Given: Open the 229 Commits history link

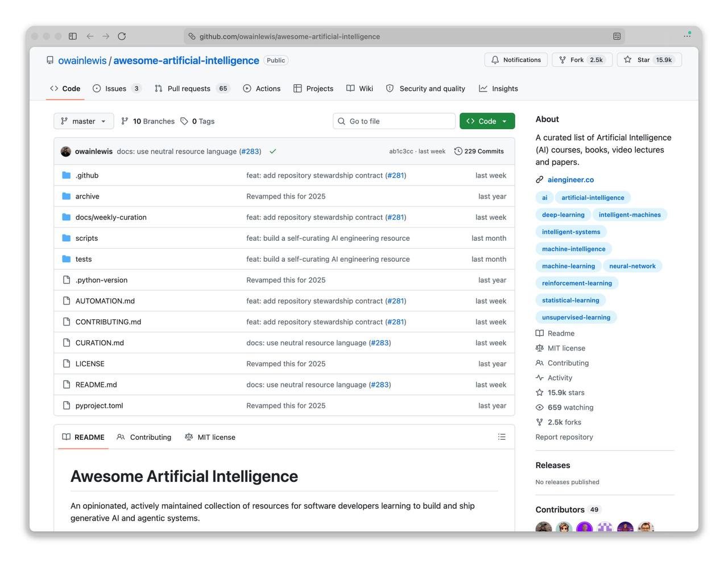Looking at the screenshot, I should click(479, 151).
